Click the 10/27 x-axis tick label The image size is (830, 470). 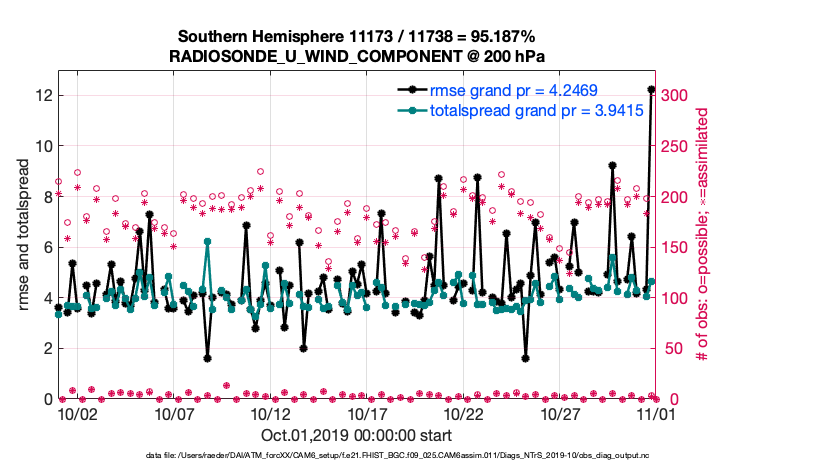[x=561, y=414]
